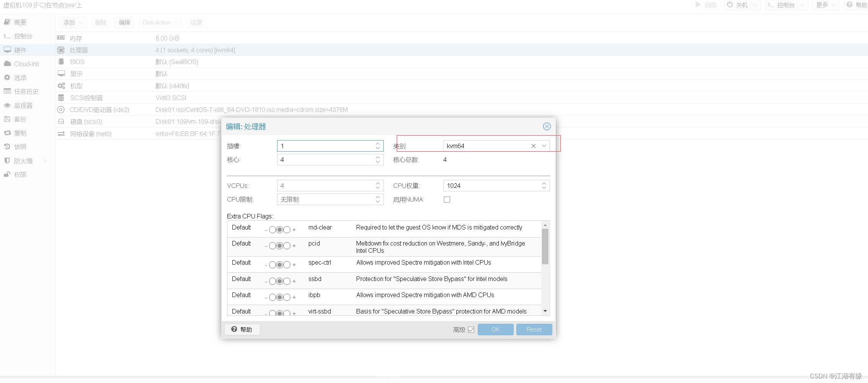Select the 显示 display hardware row
Screen dimensions: 868x383
461,74
